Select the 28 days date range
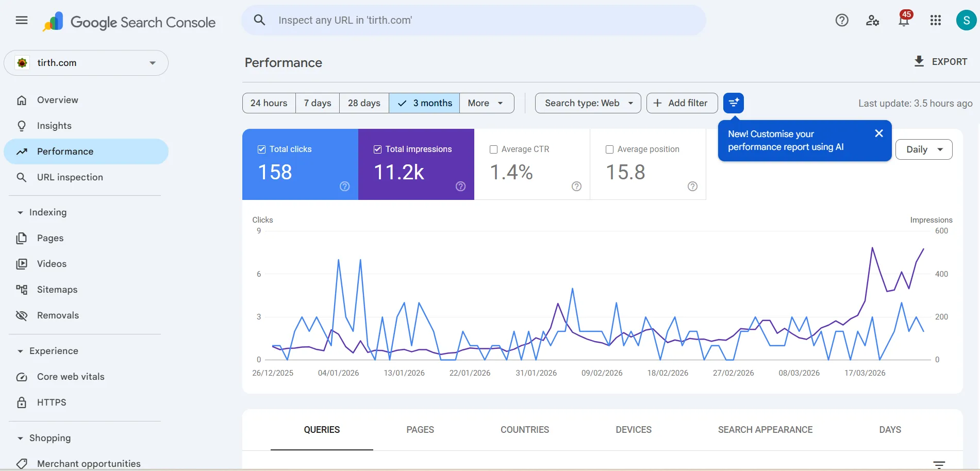This screenshot has width=980, height=471. (364, 103)
